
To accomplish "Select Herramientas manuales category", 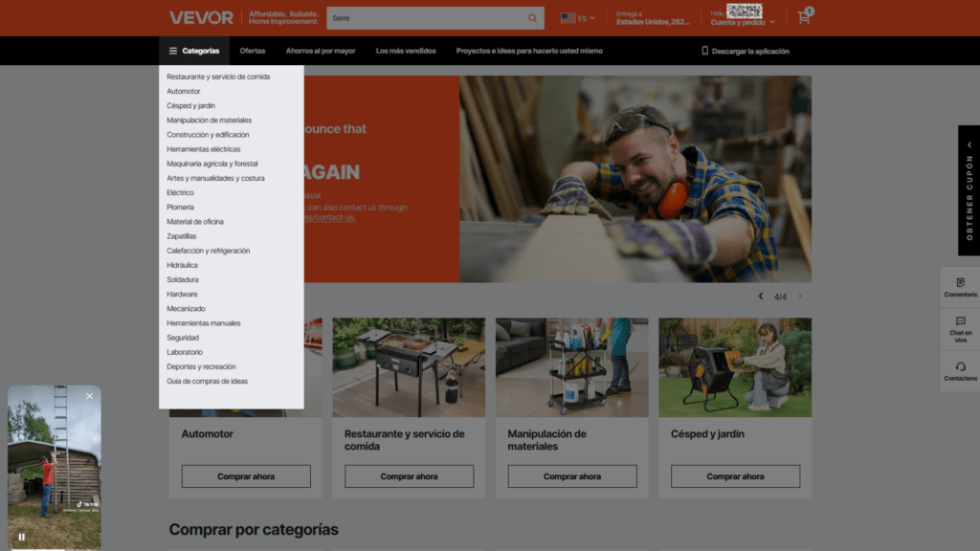I will click(203, 323).
